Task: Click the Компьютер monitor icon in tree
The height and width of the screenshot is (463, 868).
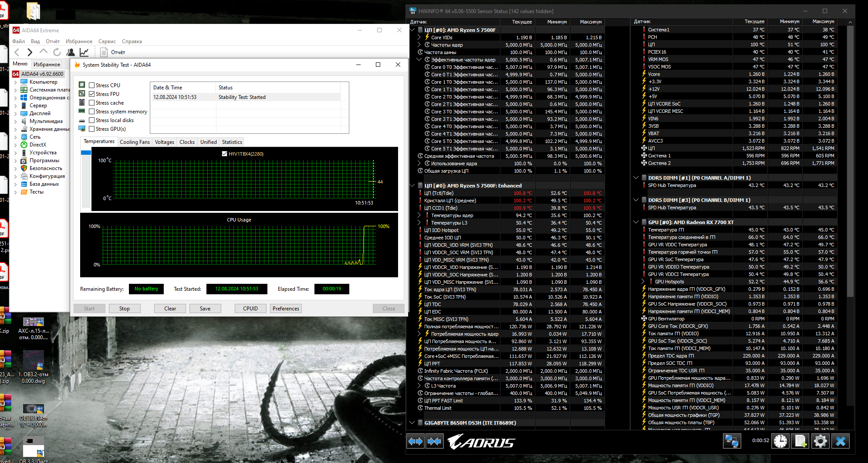Action: coord(24,82)
